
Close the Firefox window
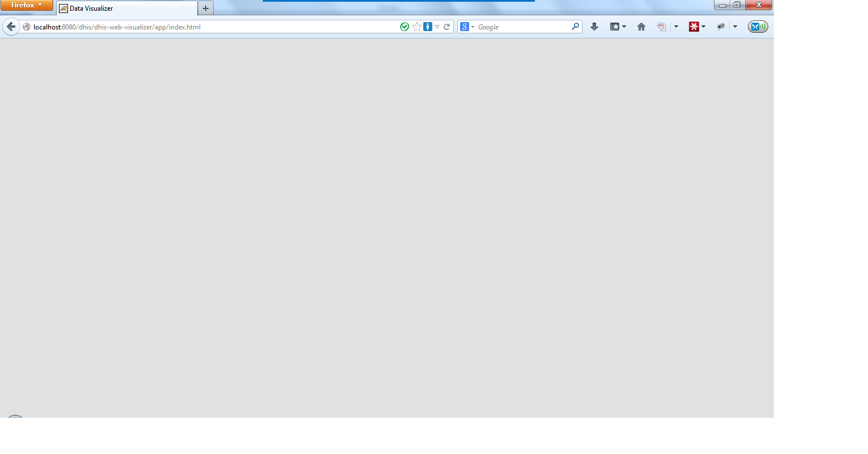[x=759, y=5]
